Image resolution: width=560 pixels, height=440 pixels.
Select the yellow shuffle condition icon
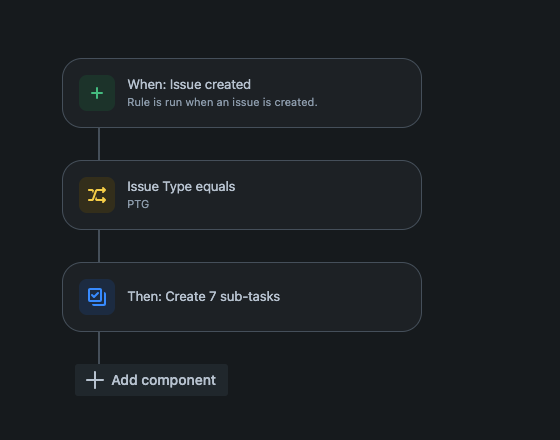[97, 195]
